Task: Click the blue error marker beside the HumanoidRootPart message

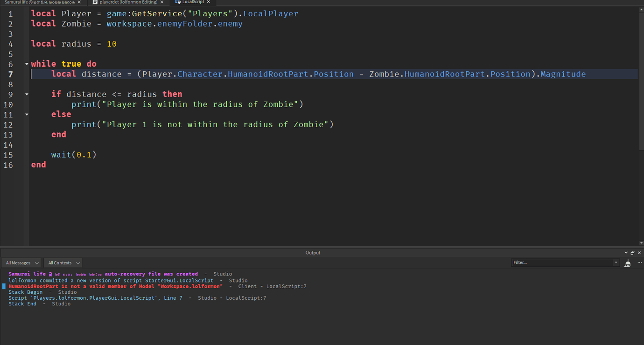Action: [3, 286]
